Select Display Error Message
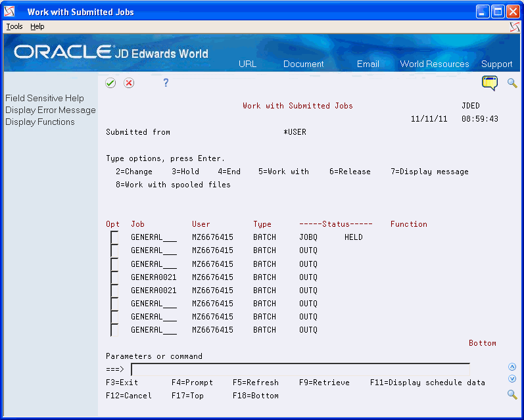The image size is (524, 420). click(51, 110)
